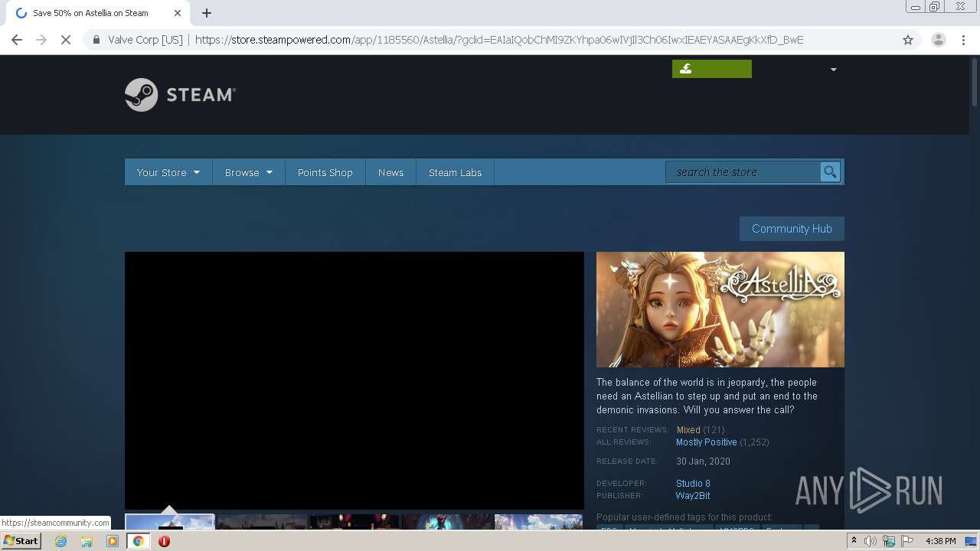Open the media player taskbar icon
The height and width of the screenshot is (551, 980).
[113, 541]
